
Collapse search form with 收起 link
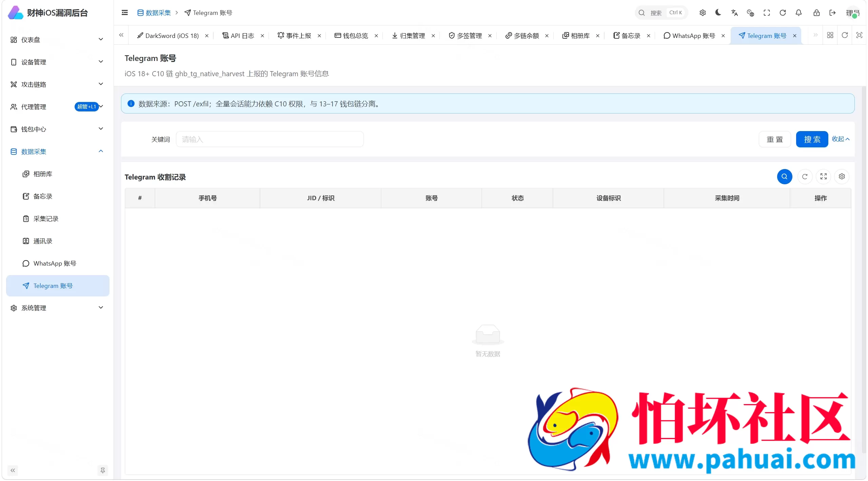(x=841, y=139)
